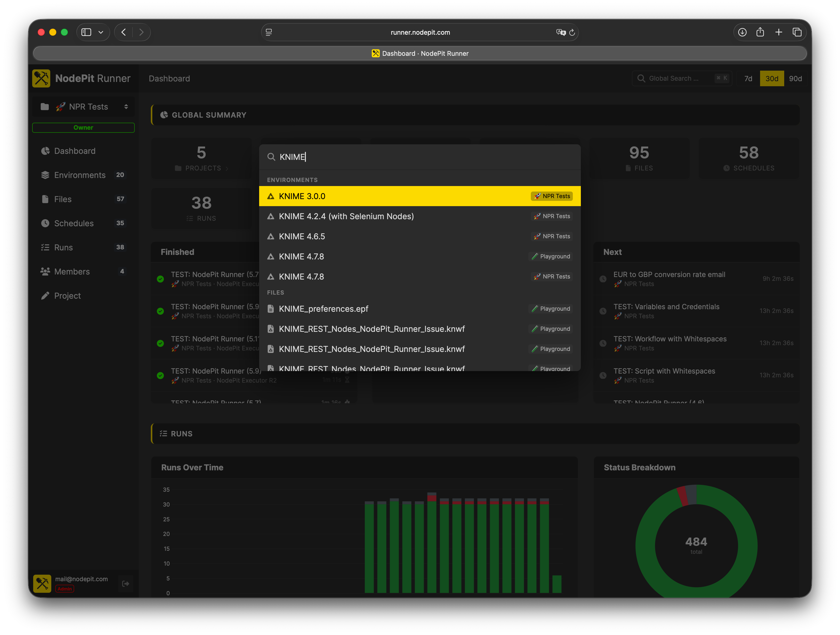Show the tab overview icon
The height and width of the screenshot is (635, 840).
[x=797, y=32]
